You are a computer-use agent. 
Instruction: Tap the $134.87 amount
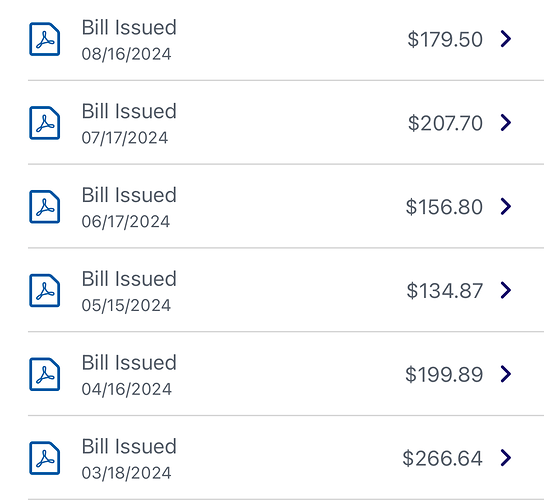(x=445, y=291)
